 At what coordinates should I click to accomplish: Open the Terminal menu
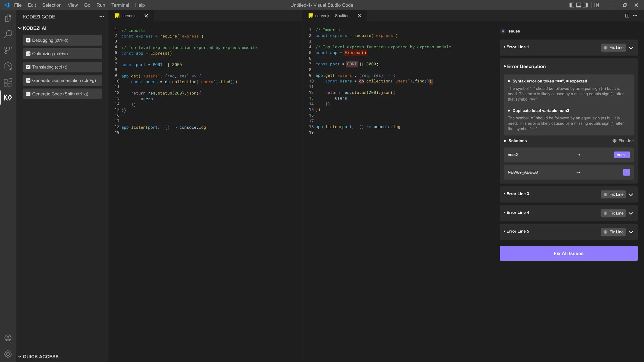pyautogui.click(x=120, y=5)
